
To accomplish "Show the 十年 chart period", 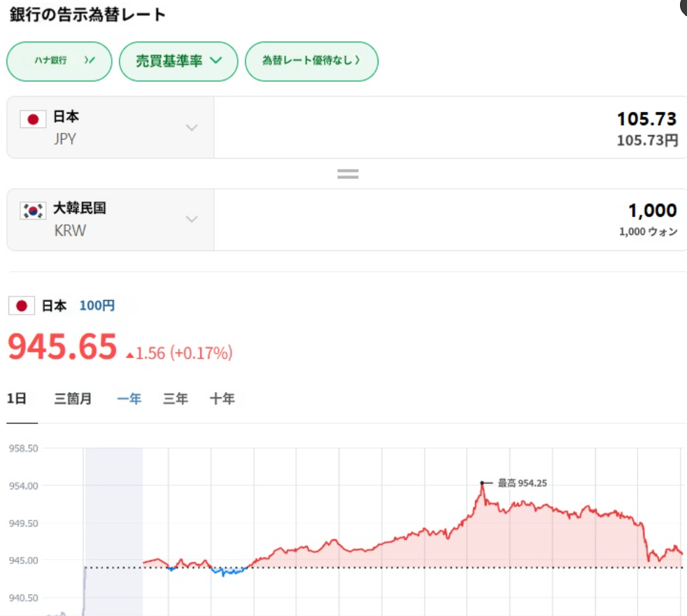I will point(222,399).
